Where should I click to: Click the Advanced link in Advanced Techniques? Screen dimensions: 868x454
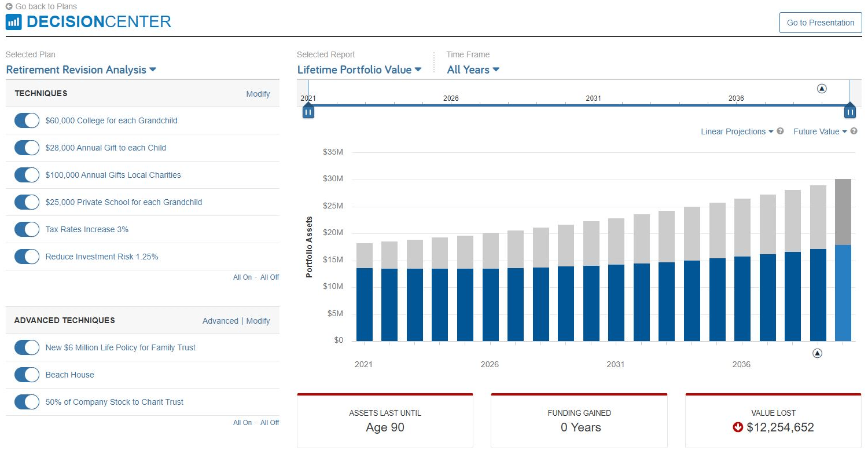point(220,321)
